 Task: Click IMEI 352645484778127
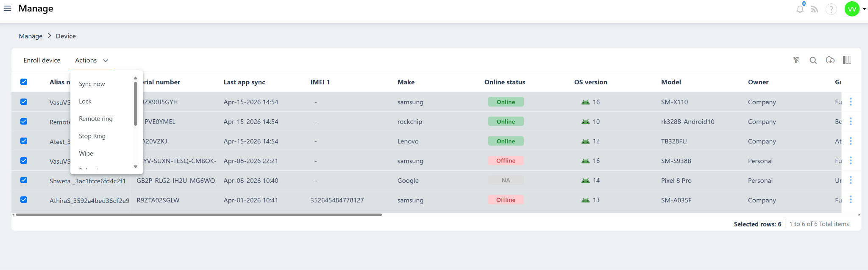337,200
